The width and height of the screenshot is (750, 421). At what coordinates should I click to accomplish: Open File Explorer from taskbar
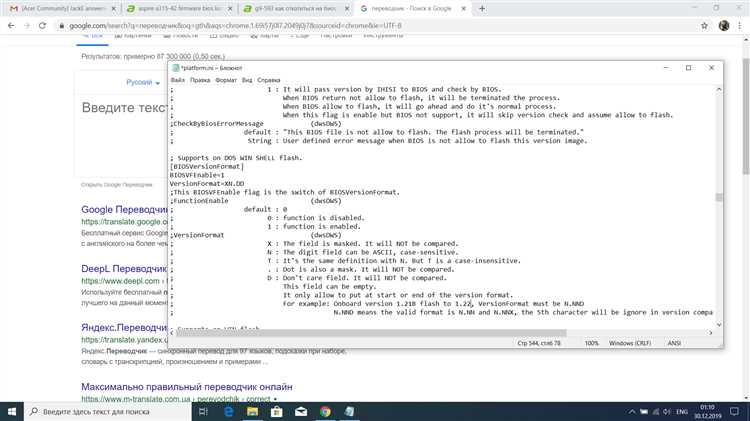point(253,411)
